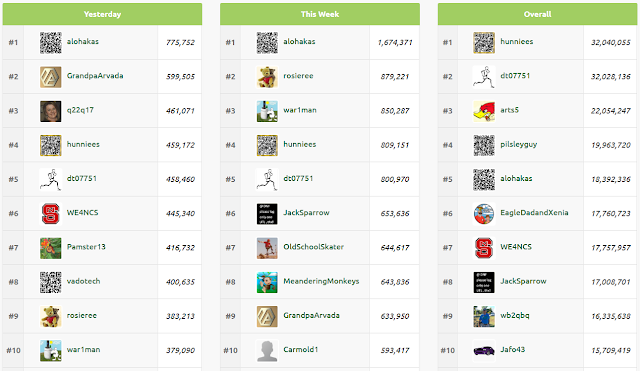Image resolution: width=640 pixels, height=371 pixels.
Task: Click hunniees score 32,040,055 in Overall
Action: pyautogui.click(x=611, y=42)
